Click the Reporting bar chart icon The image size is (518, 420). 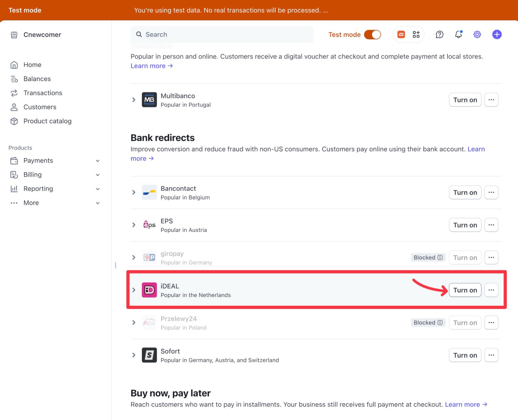click(14, 189)
